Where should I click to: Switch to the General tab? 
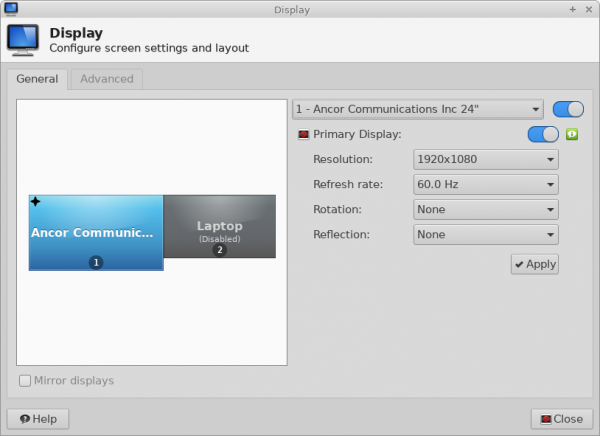click(37, 79)
